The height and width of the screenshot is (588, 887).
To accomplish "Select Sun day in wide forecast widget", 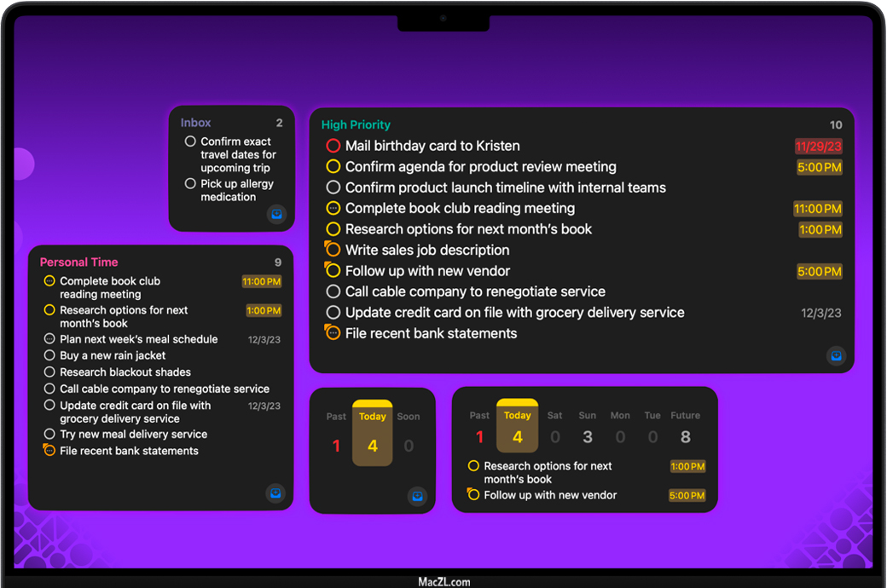I will pos(587,427).
